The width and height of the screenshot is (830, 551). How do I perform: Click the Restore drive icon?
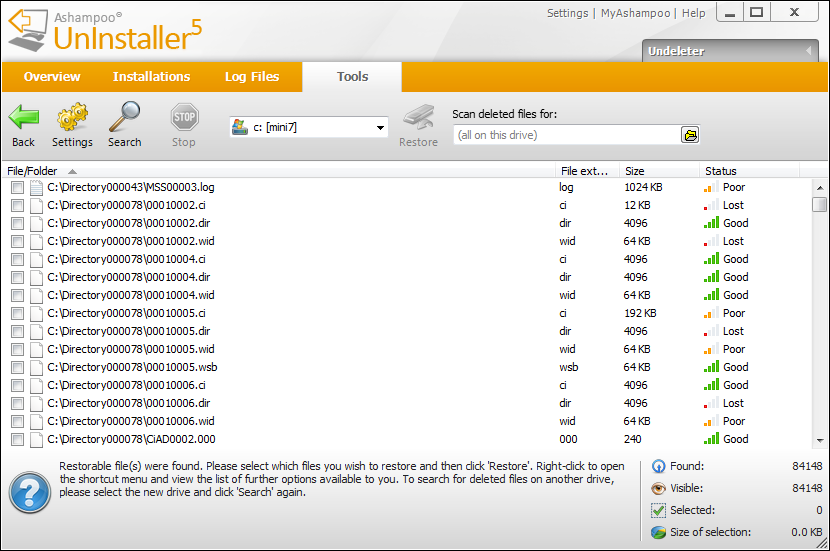(419, 117)
